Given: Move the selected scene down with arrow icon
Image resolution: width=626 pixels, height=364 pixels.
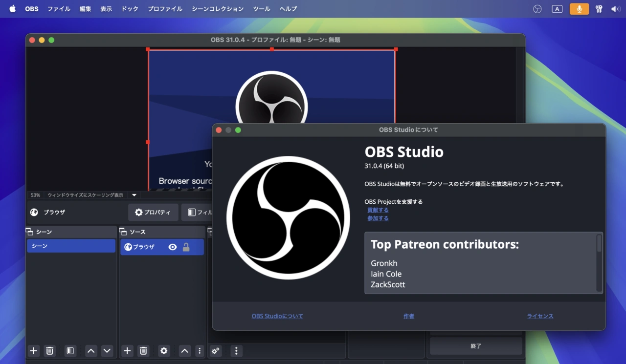Looking at the screenshot, I should (x=107, y=351).
